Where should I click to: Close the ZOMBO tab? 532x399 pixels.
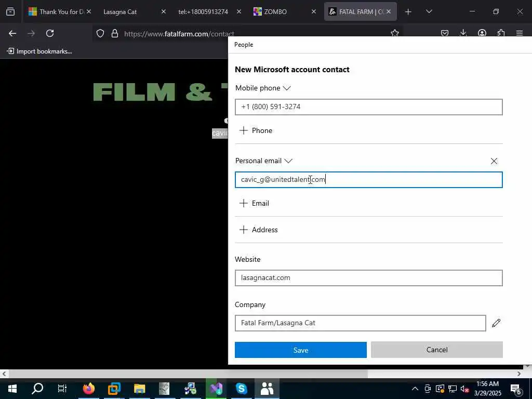[313, 11]
